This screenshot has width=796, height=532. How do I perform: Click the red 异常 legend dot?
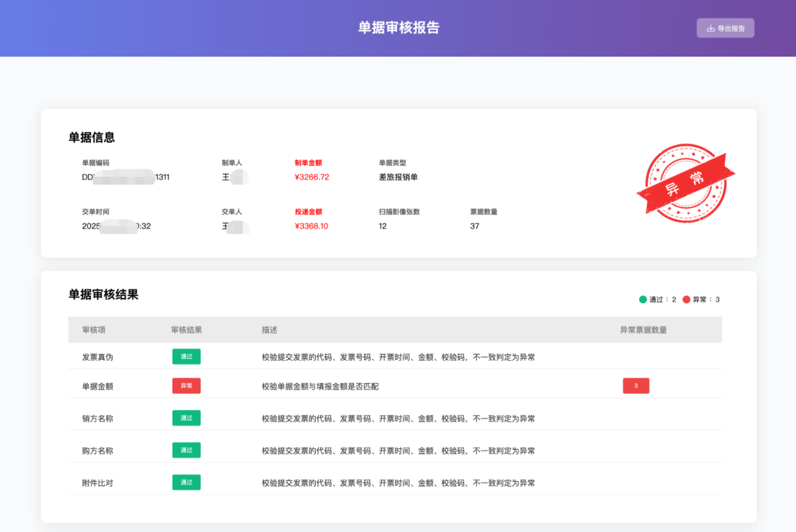point(686,299)
